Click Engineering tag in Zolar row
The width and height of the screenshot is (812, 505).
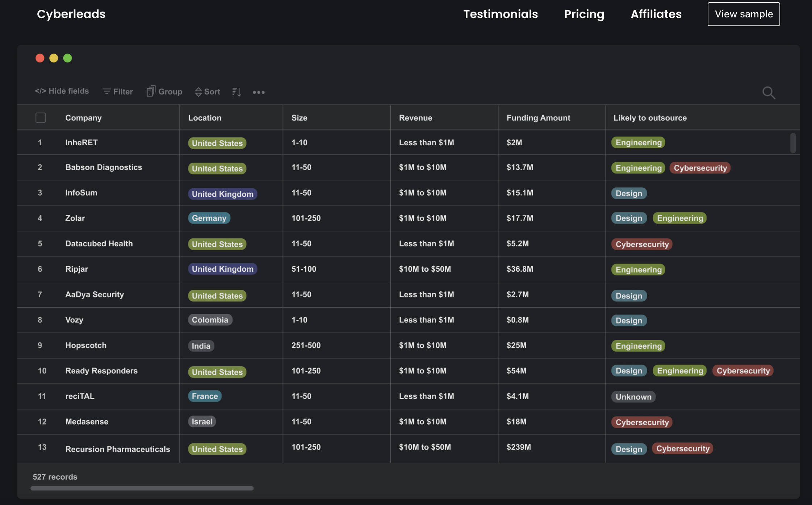pyautogui.click(x=680, y=218)
